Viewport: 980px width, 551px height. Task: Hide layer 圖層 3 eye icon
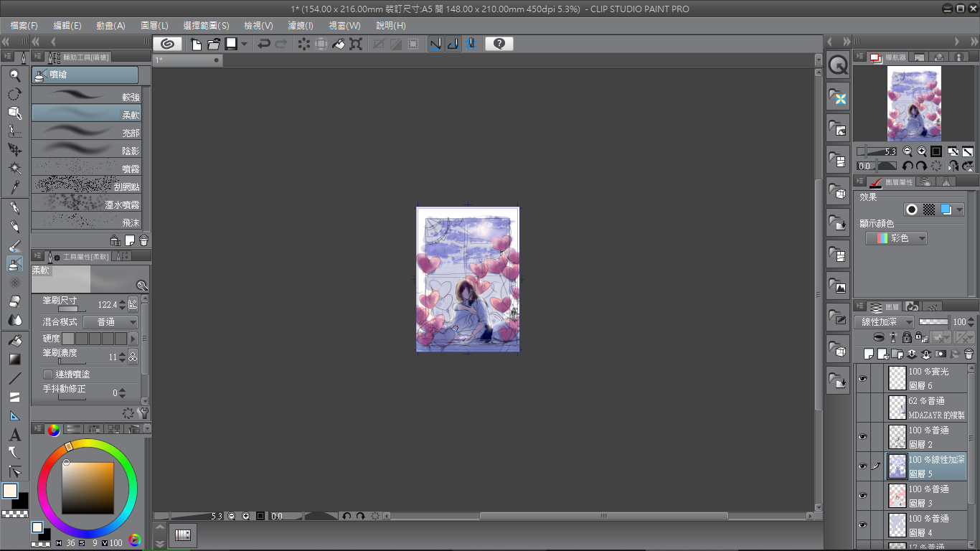click(862, 496)
